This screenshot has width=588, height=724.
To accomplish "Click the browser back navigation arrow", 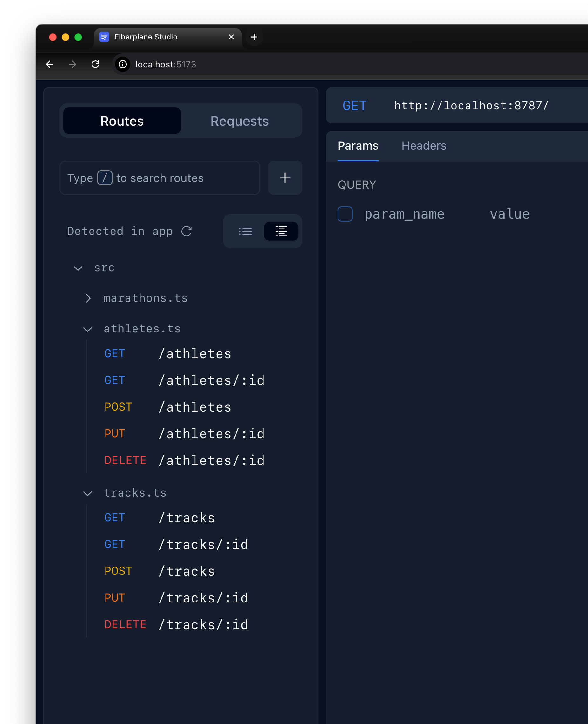I will pyautogui.click(x=50, y=64).
